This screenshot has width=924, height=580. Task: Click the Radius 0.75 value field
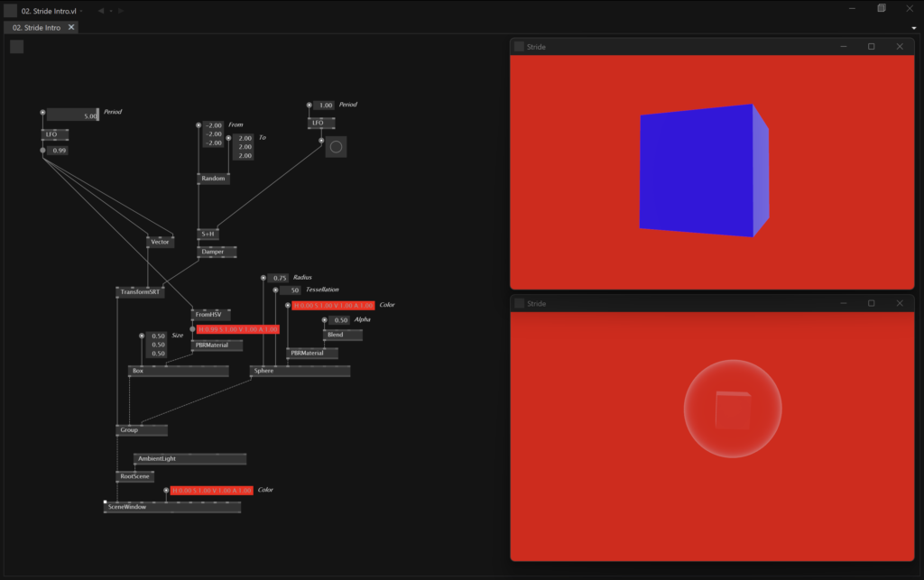pos(279,278)
